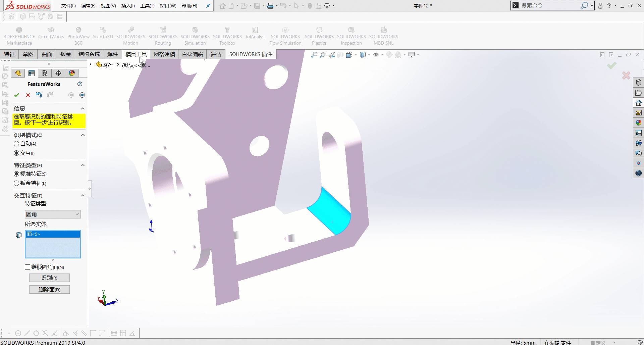This screenshot has width=644, height=345.
Task: Click the 删除面(D) button
Action: point(49,289)
